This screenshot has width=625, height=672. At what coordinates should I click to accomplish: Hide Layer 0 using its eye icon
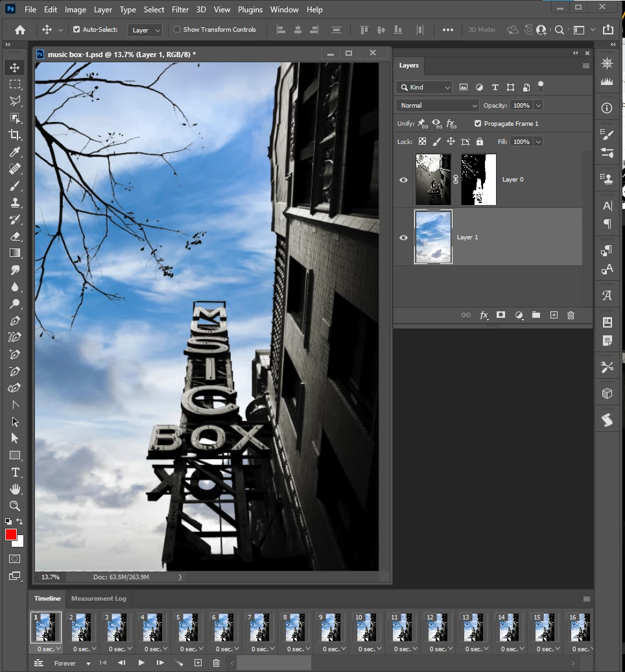(x=403, y=180)
